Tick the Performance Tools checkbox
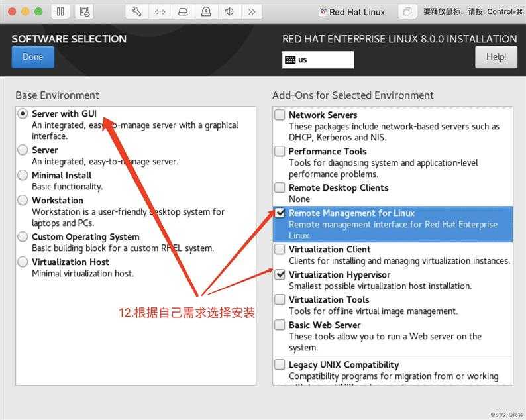 pos(280,151)
